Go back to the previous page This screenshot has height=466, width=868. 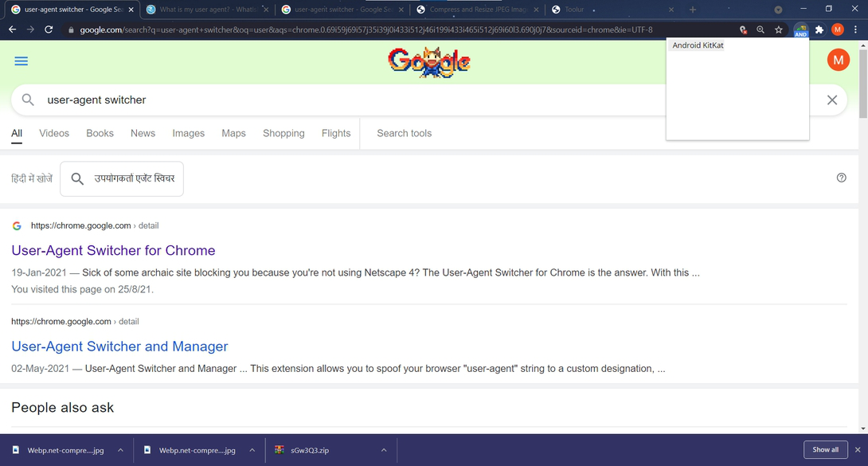coord(12,29)
